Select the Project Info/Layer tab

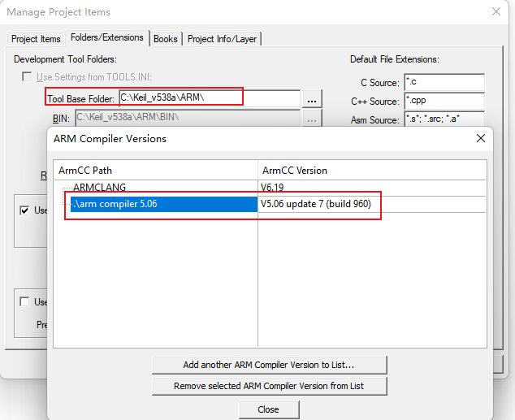[x=223, y=39]
